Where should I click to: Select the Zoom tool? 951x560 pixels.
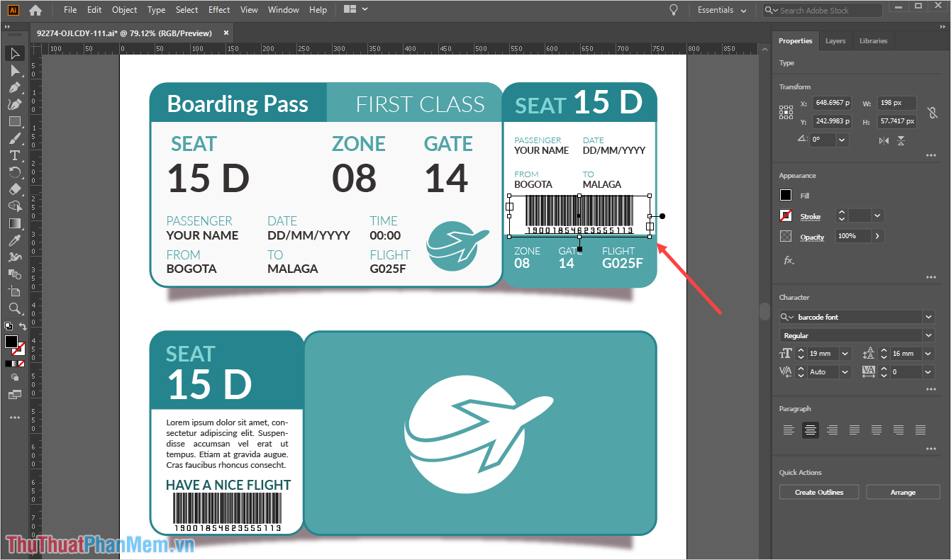[x=15, y=308]
